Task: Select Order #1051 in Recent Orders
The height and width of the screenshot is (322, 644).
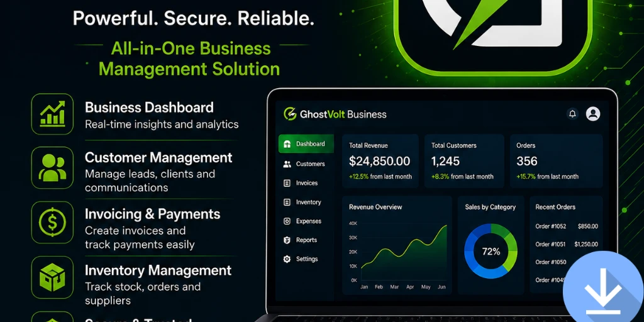Action: pyautogui.click(x=550, y=245)
